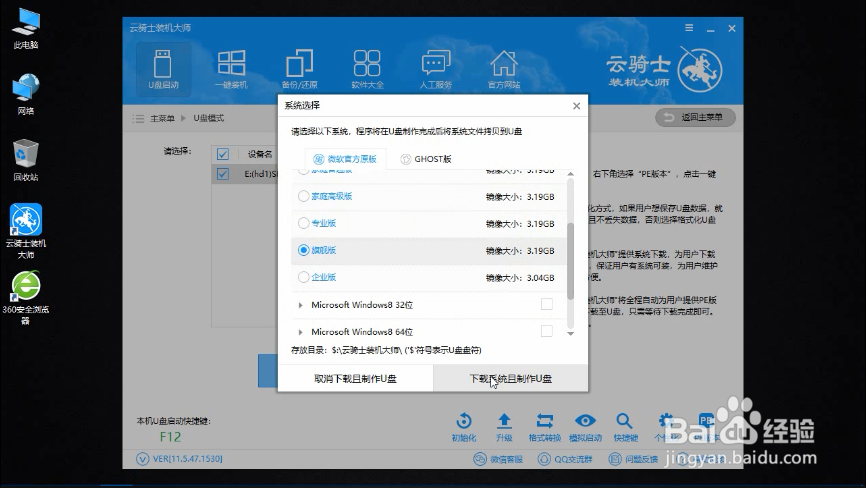Switch to the GHOST版 tab
Viewport: 866px width, 488px height.
426,159
